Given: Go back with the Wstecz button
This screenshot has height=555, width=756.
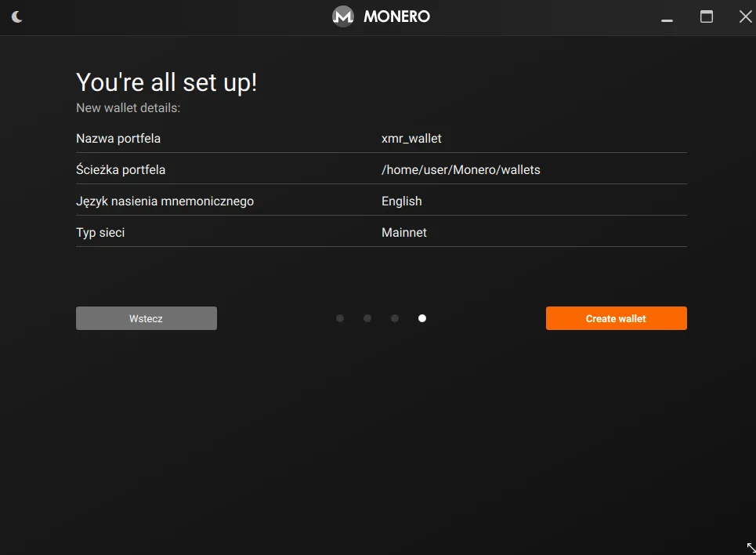Looking at the screenshot, I should pyautogui.click(x=146, y=318).
